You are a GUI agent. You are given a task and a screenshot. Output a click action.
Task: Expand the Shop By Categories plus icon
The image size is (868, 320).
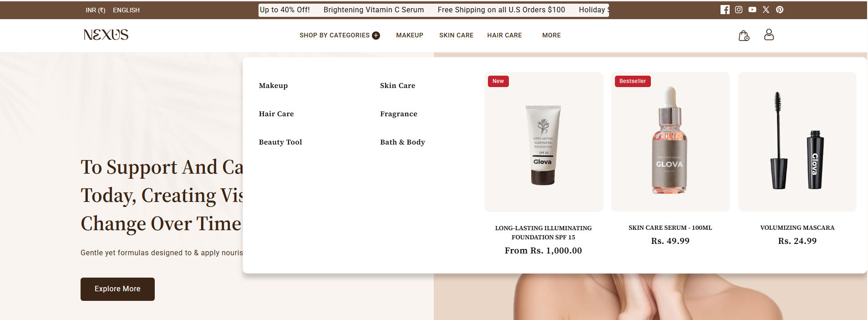coord(376,36)
